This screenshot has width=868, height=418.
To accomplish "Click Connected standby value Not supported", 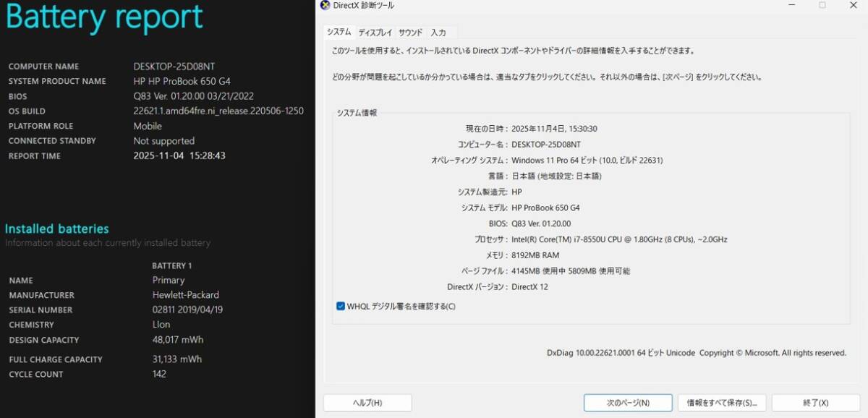I will click(164, 141).
